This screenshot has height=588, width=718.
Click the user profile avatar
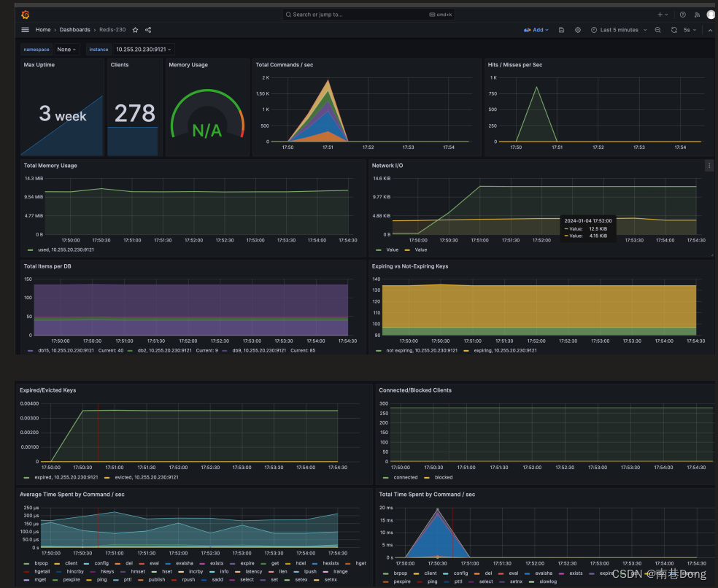(x=711, y=15)
